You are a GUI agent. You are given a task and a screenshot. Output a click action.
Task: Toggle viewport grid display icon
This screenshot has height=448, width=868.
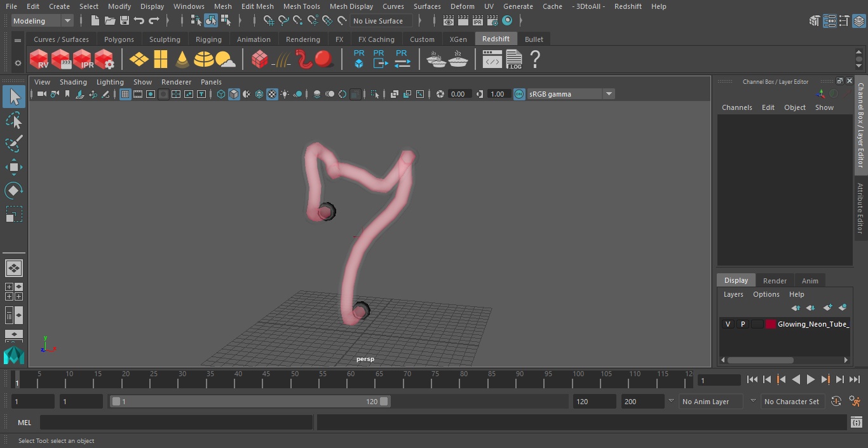tap(125, 94)
